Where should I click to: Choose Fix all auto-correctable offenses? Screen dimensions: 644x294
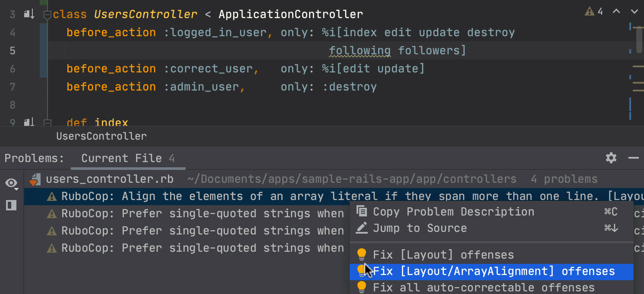click(492, 288)
